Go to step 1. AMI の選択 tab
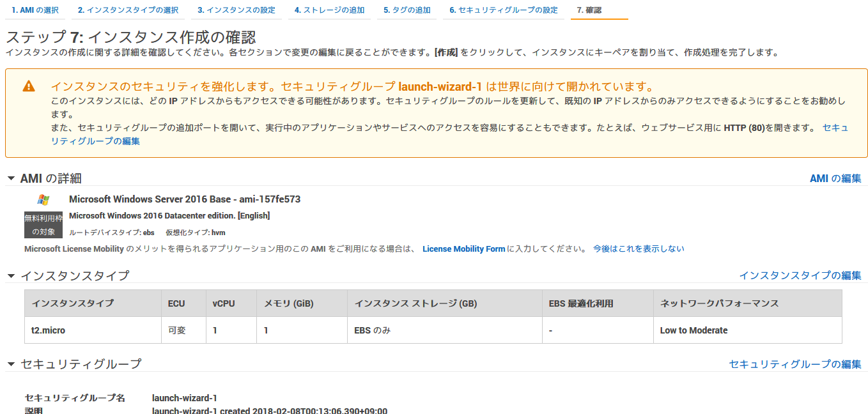The width and height of the screenshot is (868, 414). 35,10
